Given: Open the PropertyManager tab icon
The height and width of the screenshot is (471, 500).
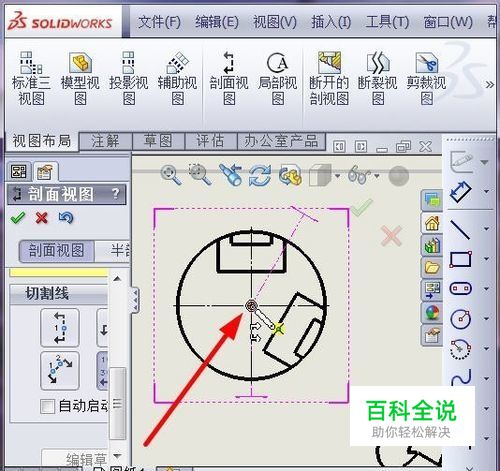Looking at the screenshot, I should click(x=45, y=172).
